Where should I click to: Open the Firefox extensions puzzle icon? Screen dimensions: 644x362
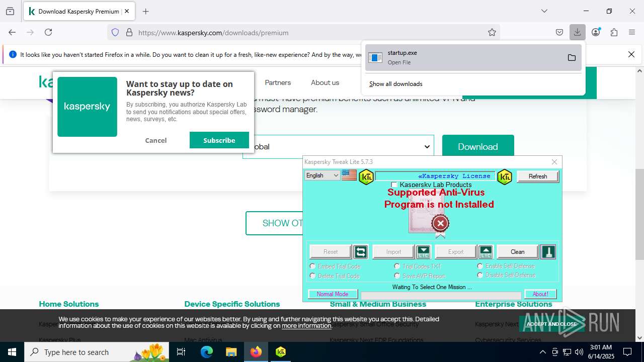tap(614, 32)
